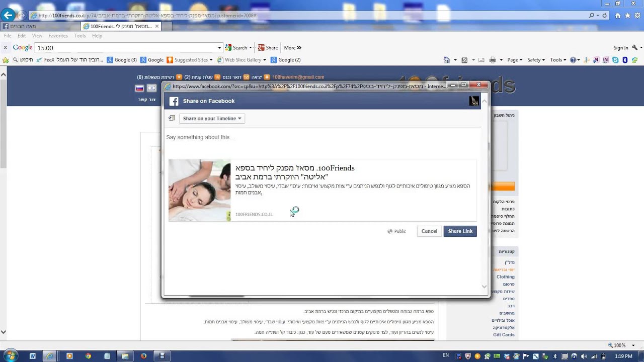Open the File menu
The image size is (644, 362).
(x=8, y=36)
